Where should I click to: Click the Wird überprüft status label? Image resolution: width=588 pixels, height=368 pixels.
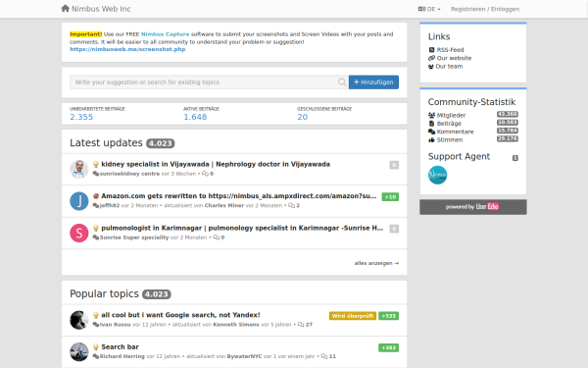click(x=353, y=316)
